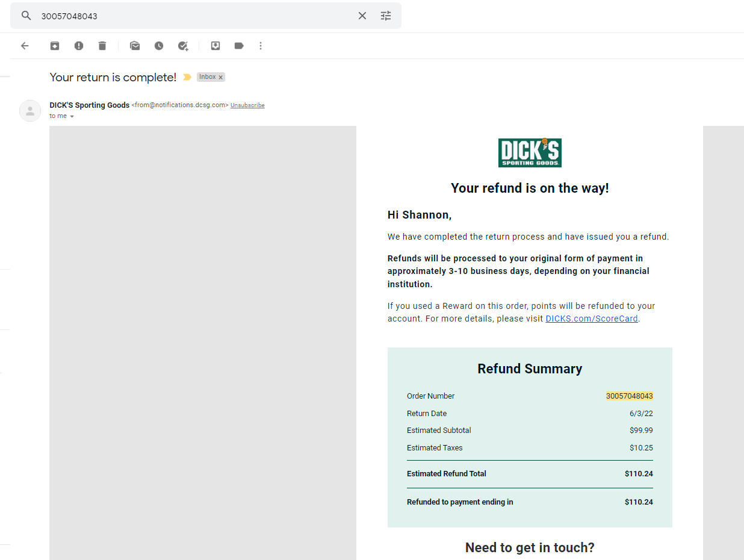
Task: Open search filter options
Action: [x=386, y=16]
